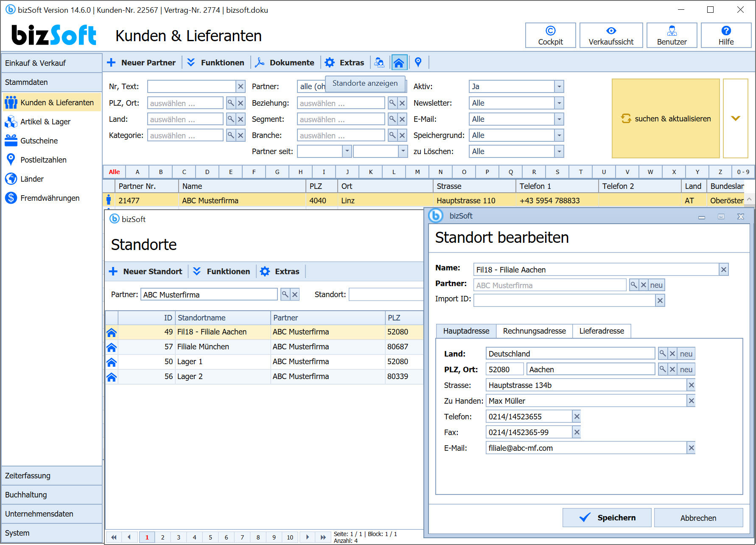756x545 pixels.
Task: Go to page 2 in pagination
Action: (x=162, y=537)
